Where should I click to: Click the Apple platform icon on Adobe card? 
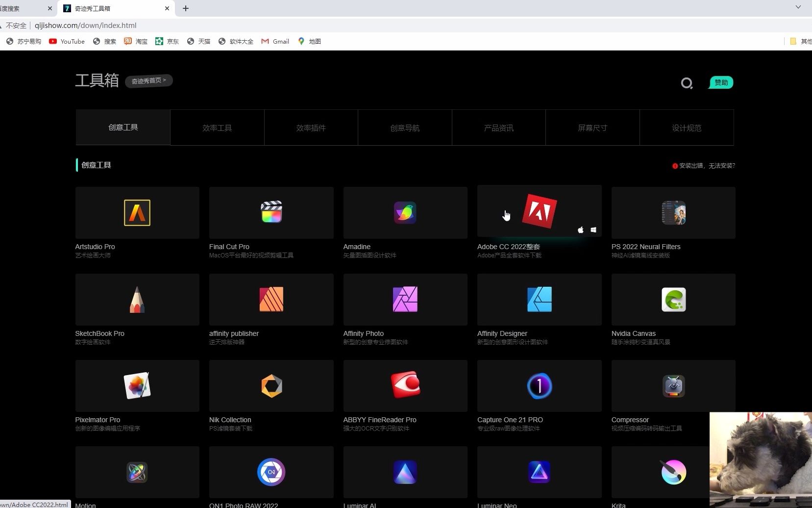coord(581,229)
